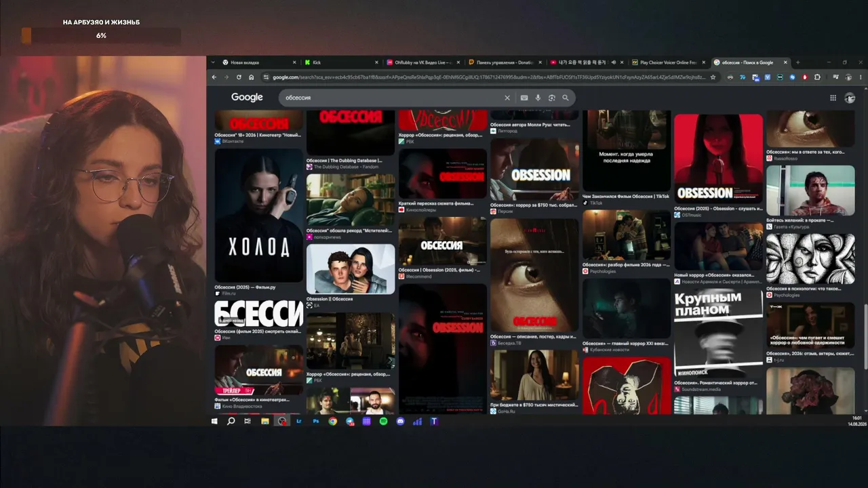Open the Windows Start menu

[214, 421]
